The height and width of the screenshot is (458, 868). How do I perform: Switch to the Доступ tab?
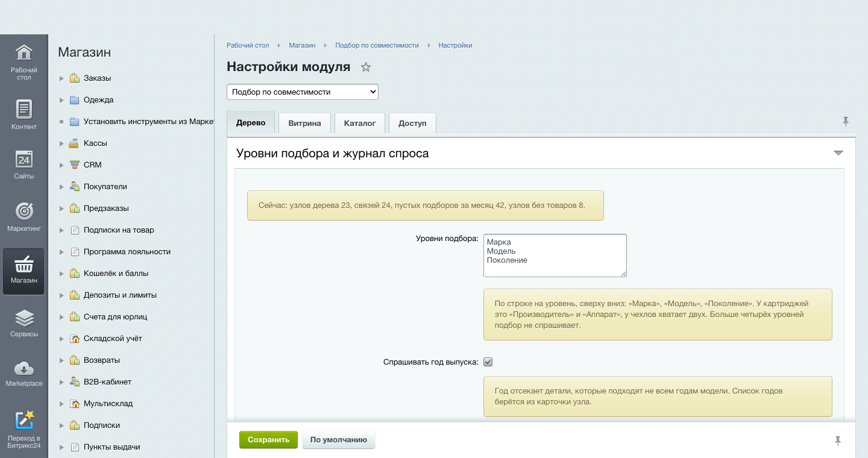(x=412, y=123)
